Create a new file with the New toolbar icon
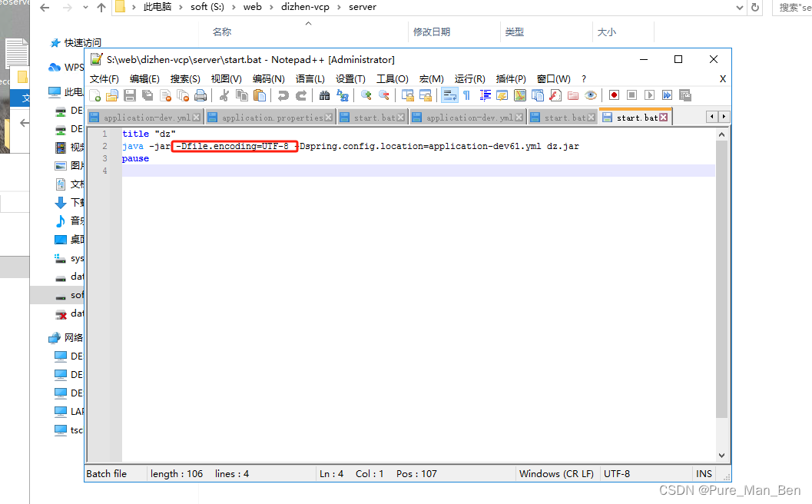This screenshot has width=812, height=504. click(x=94, y=95)
